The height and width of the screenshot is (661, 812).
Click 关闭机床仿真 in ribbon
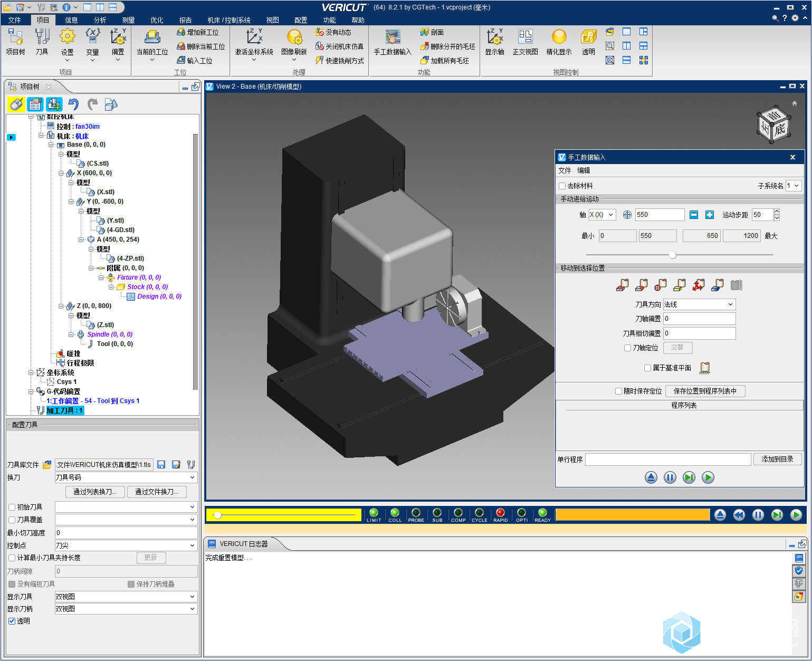click(339, 46)
